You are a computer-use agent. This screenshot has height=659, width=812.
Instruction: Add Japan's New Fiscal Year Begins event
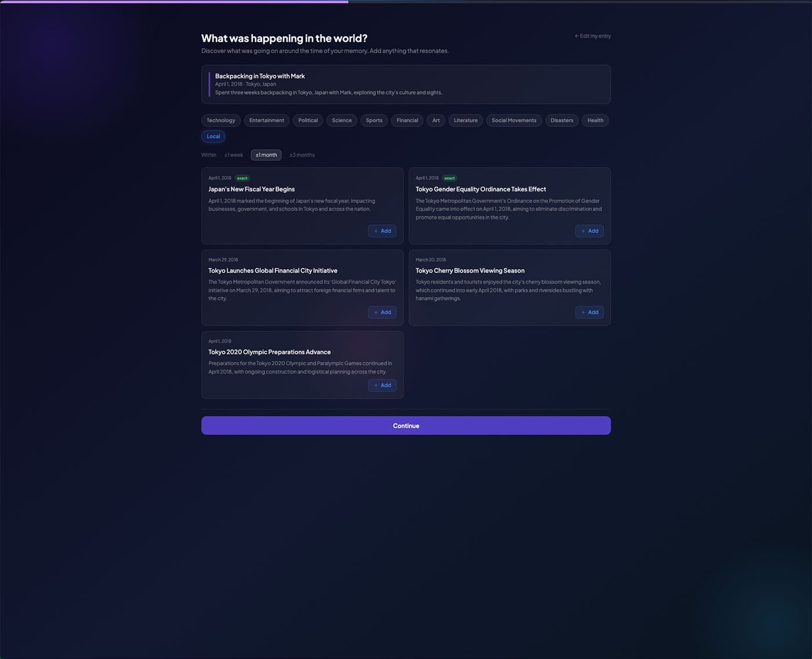382,231
